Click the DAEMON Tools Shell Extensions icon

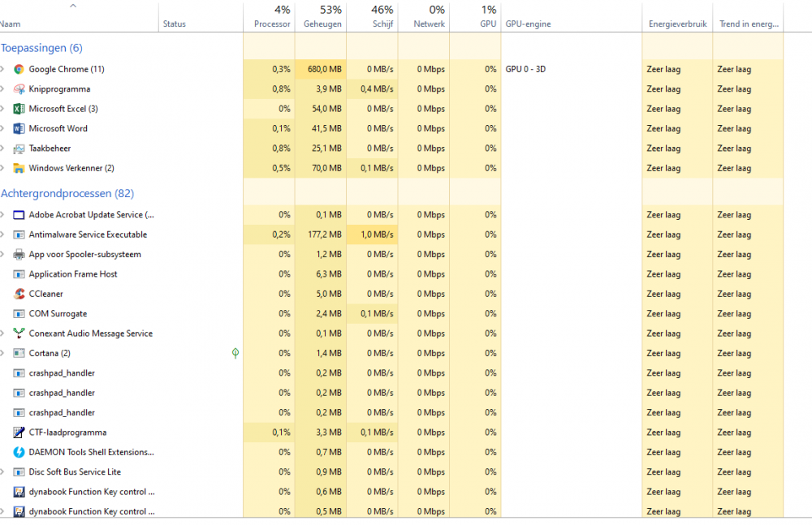point(19,452)
